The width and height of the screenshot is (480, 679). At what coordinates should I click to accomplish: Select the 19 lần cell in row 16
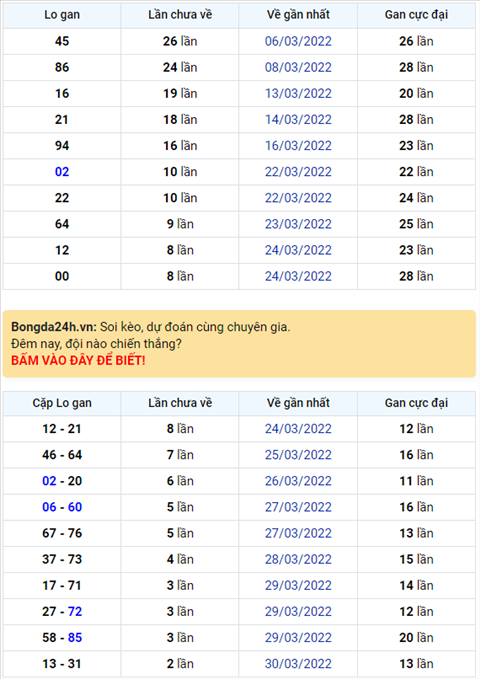[180, 93]
